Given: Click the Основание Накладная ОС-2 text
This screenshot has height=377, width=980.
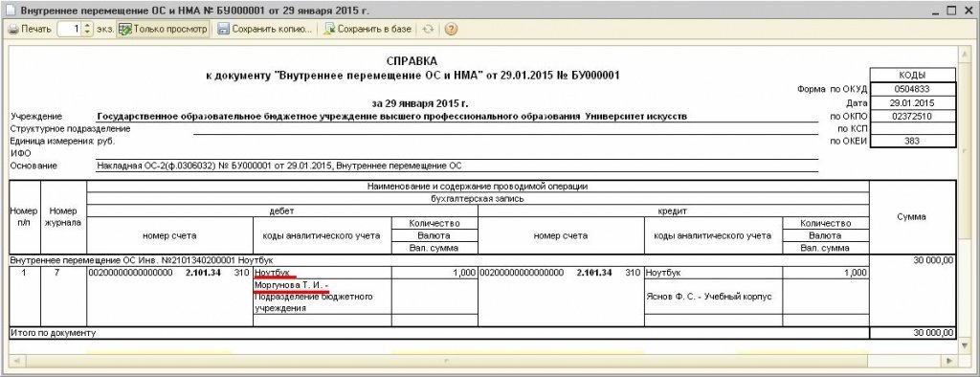Looking at the screenshot, I should pos(279,166).
